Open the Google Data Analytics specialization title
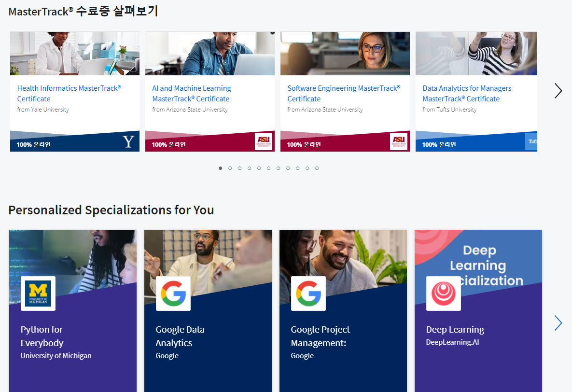The height and width of the screenshot is (392, 572). 180,336
